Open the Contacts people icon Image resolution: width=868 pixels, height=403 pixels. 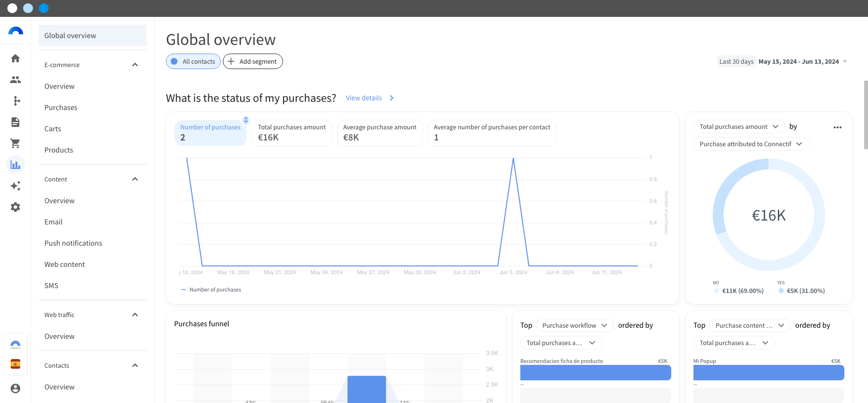coord(15,80)
